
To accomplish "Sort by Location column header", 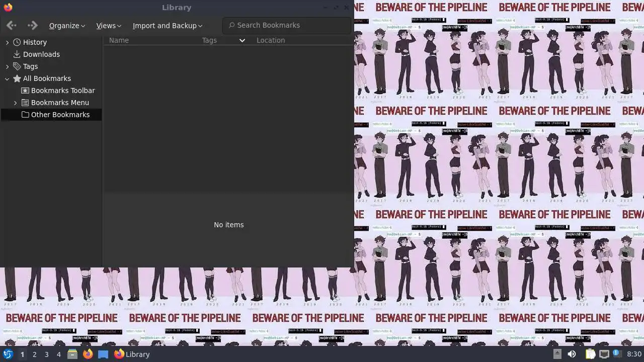I will (271, 40).
